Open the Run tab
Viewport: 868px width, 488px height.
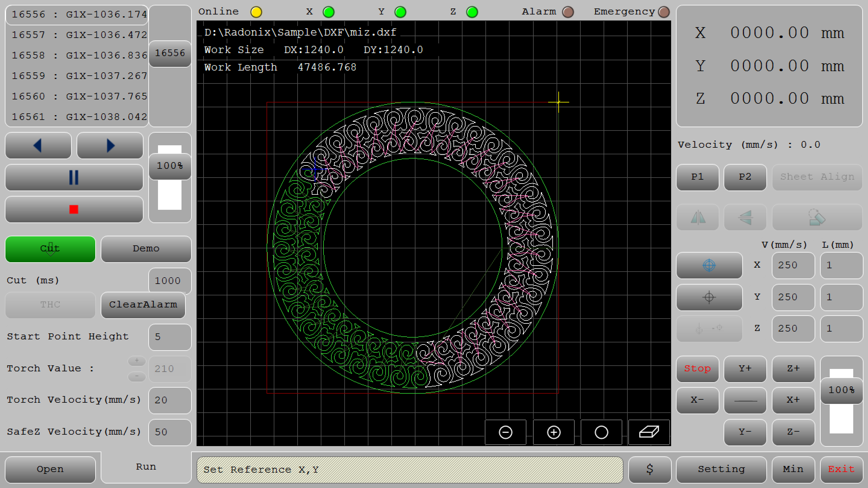point(146,467)
